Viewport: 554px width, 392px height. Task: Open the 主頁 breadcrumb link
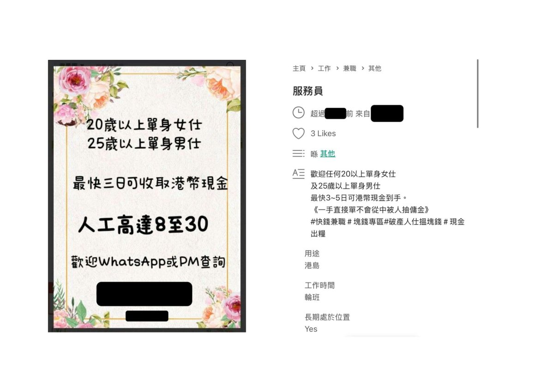pyautogui.click(x=299, y=68)
